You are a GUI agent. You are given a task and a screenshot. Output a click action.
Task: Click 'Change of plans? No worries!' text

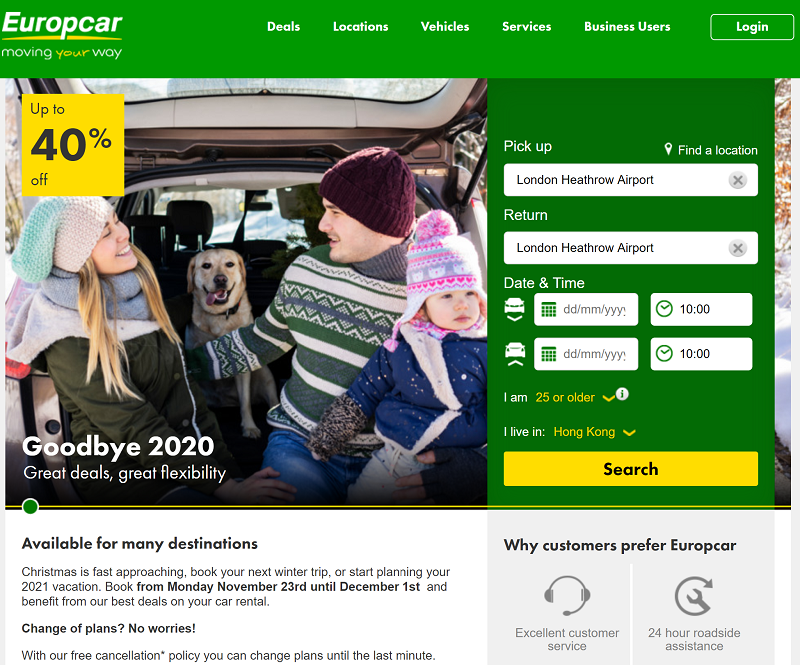click(x=108, y=628)
